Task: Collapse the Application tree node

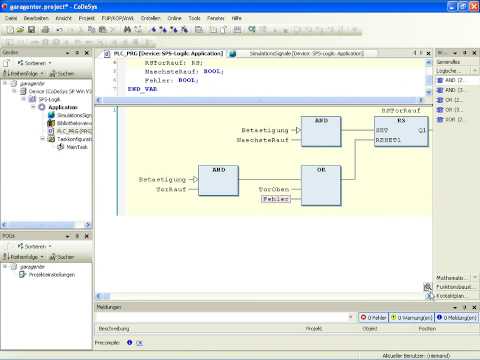Action: coord(33,107)
